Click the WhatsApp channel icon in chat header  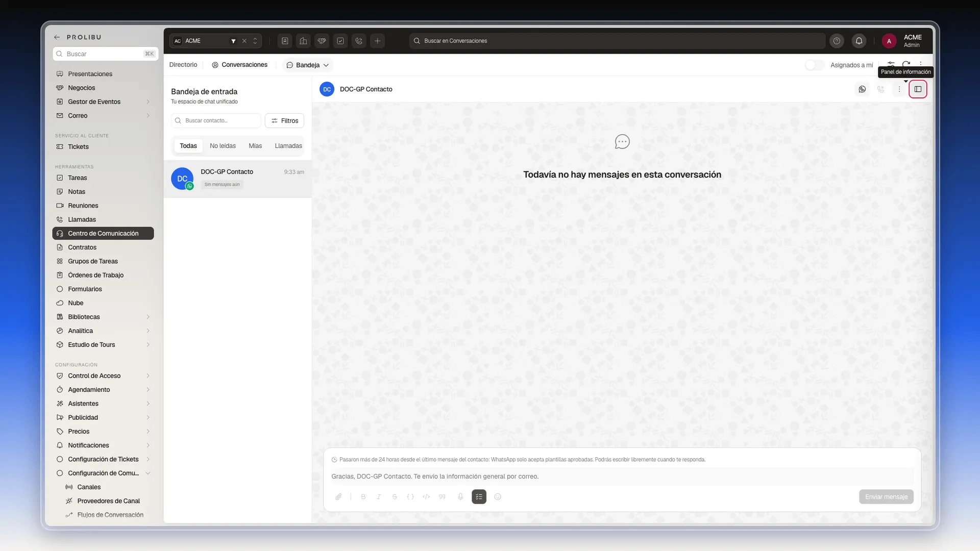point(862,89)
